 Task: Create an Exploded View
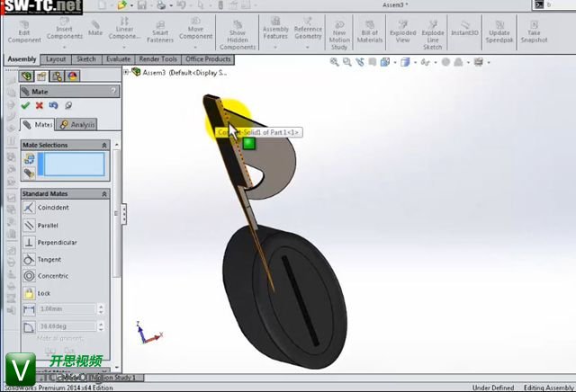(x=402, y=32)
